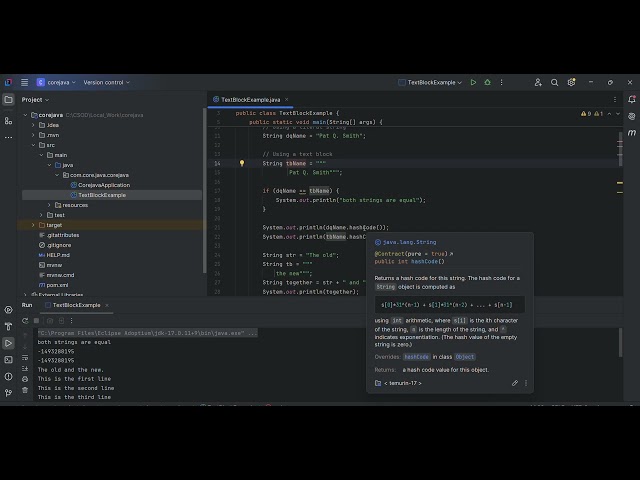Open Object class link in popup
Image resolution: width=640 pixels, height=480 pixels.
(464, 357)
